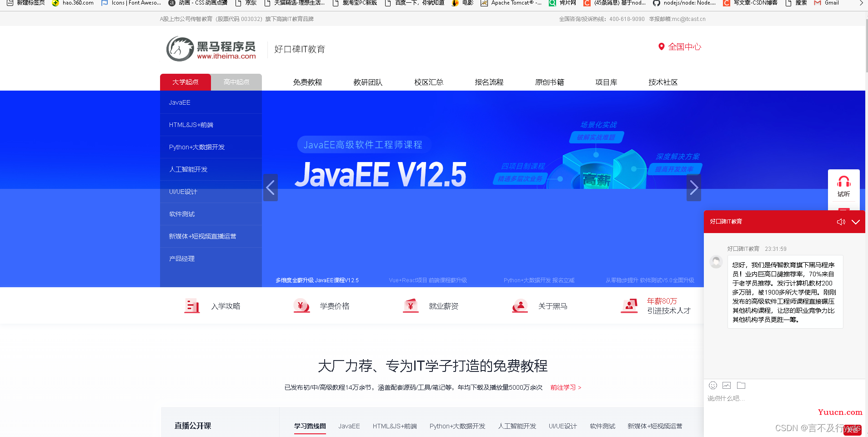Screen dimensions: 868x437
Task: Select 新媒体+短视频运营 tab in the 直播公开课 section
Action: (x=655, y=426)
